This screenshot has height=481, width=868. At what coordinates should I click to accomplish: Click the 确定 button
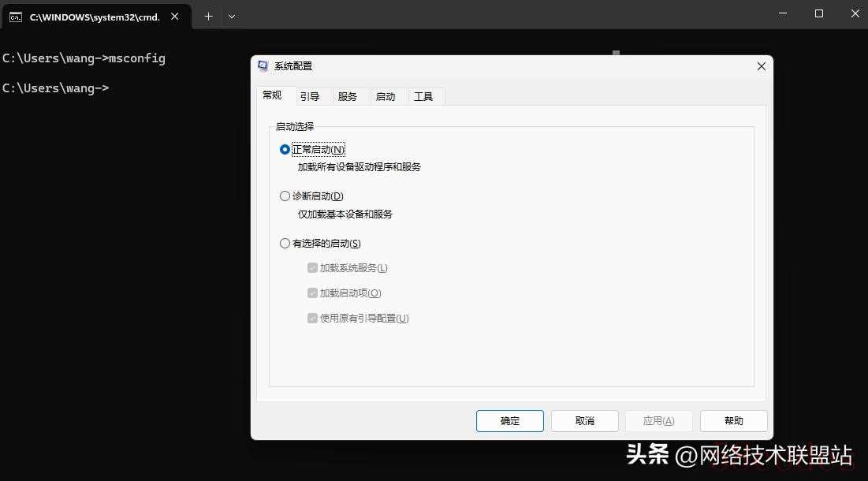coord(509,421)
